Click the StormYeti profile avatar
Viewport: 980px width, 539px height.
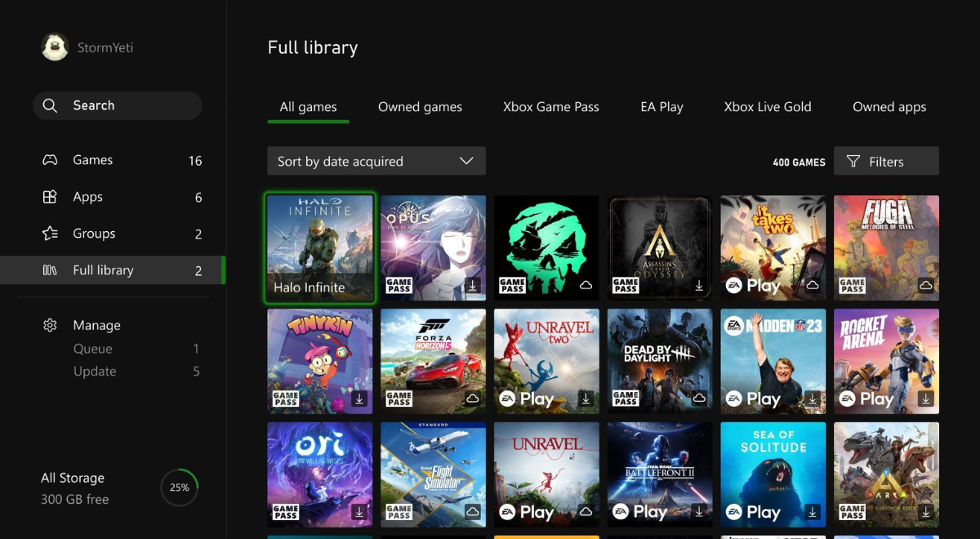pyautogui.click(x=55, y=47)
